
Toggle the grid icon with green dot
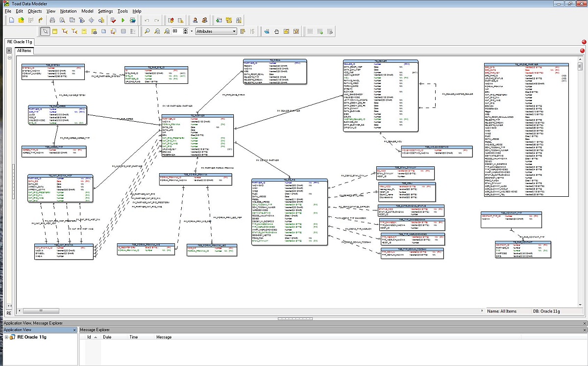point(320,31)
